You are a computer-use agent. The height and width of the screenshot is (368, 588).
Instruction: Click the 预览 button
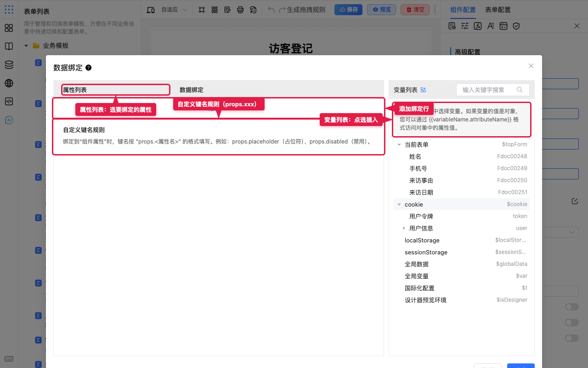click(x=381, y=10)
